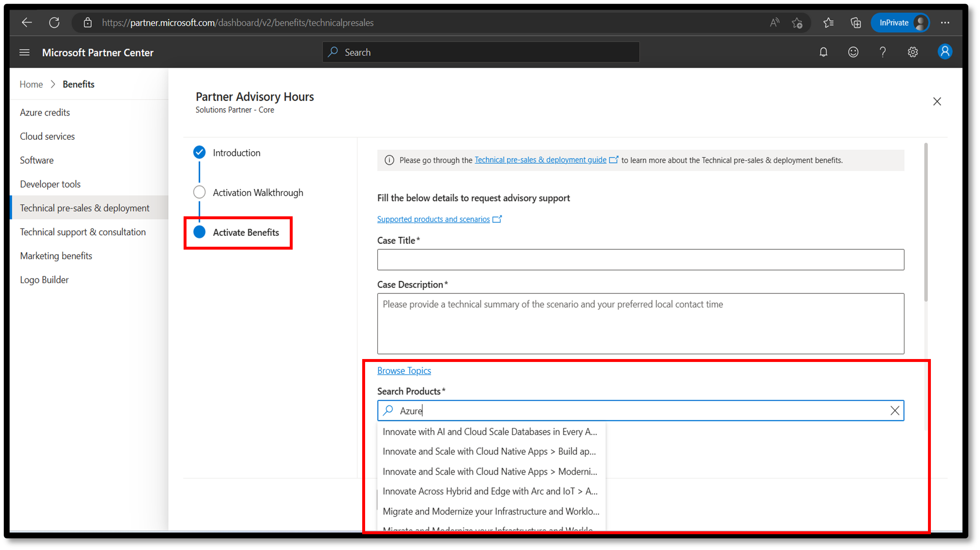Expand the Azure search results dropdown
The height and width of the screenshot is (550, 980).
640,410
